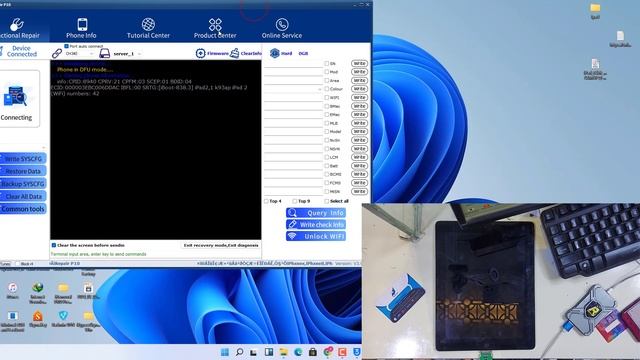640x360 pixels.
Task: Select the yellow folder at desktop top-right
Action: (x=595, y=11)
